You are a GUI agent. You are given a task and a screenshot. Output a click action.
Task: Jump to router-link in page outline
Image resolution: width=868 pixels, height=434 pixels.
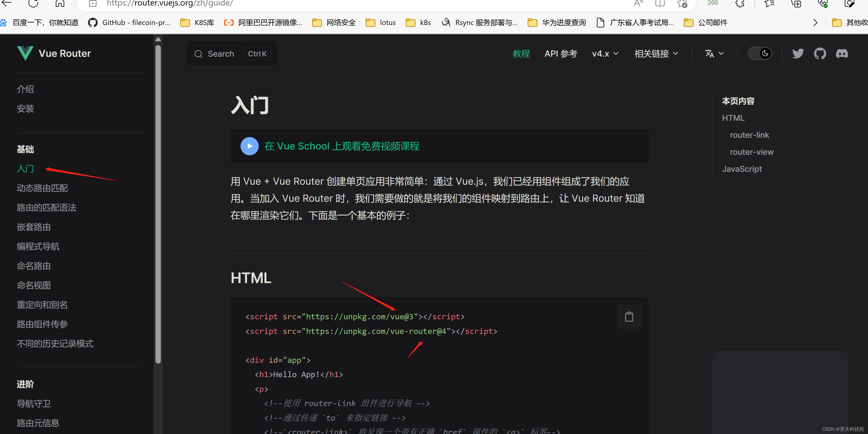[749, 135]
